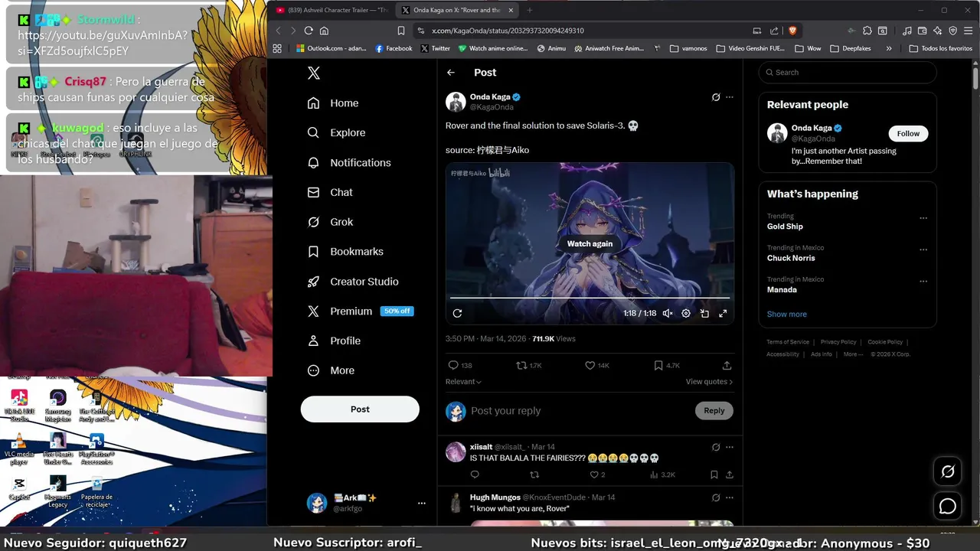Open the Premium page

coord(360,311)
